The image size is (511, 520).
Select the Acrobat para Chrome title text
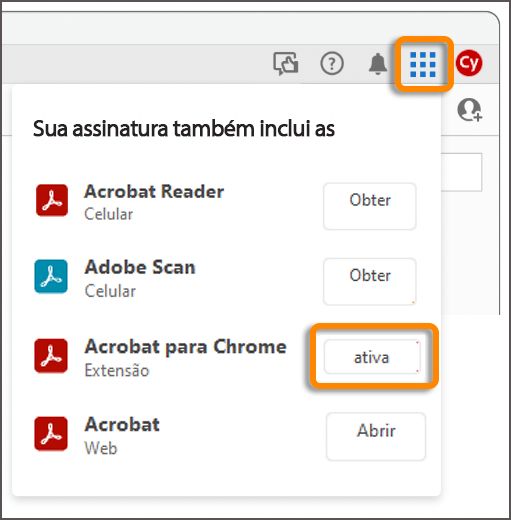[x=186, y=347]
